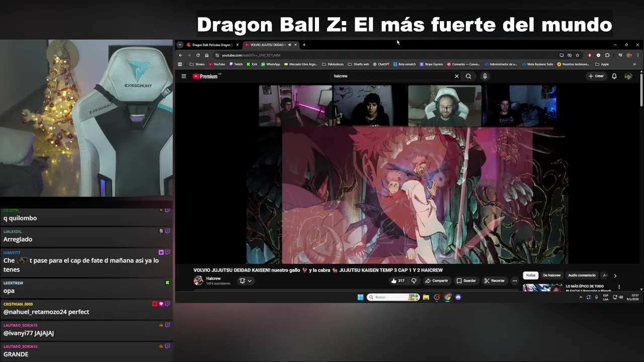
Task: Open YouTube notifications bell
Action: (614, 76)
